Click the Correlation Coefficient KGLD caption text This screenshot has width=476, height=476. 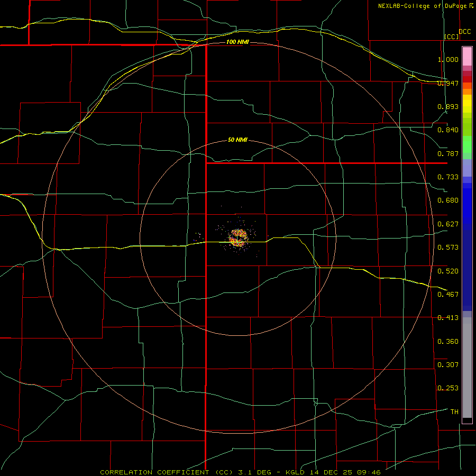point(240,472)
